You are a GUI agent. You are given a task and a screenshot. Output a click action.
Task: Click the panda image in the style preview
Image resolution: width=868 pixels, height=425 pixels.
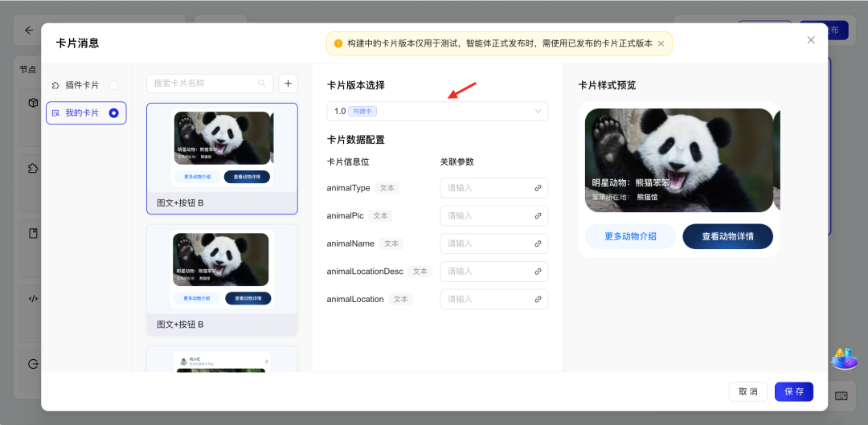tap(678, 160)
